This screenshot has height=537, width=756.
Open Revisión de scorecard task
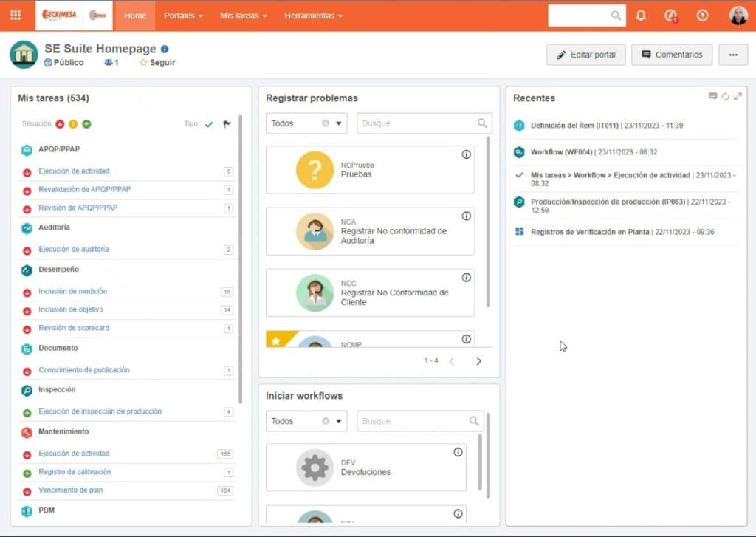point(74,328)
